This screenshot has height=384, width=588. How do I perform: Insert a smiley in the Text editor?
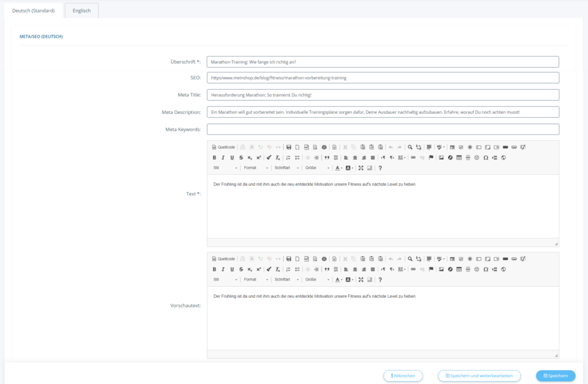click(x=477, y=158)
